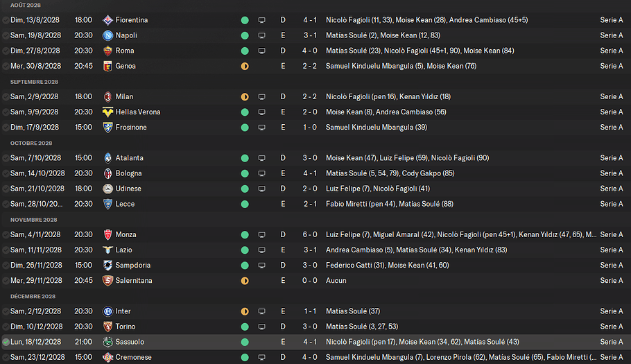Viewport: 631px width, 364px height.
Task: Open the Monza 6 - 0 match score
Action: point(311,235)
